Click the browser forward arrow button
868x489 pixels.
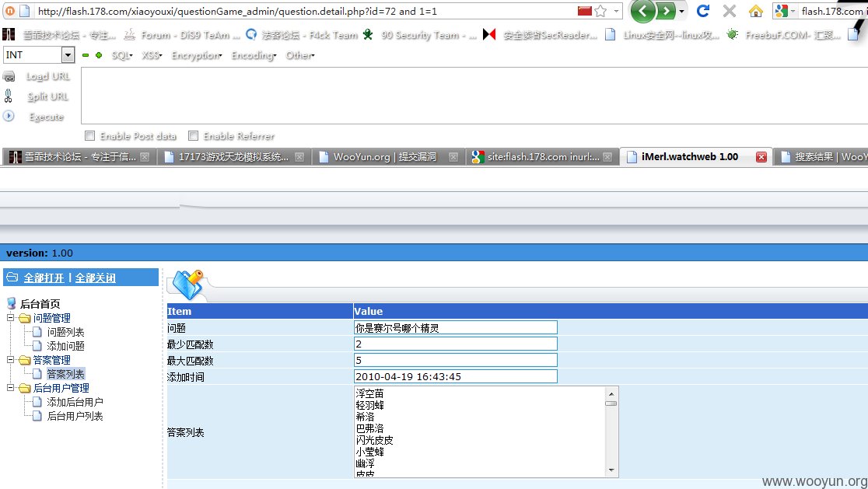[667, 11]
